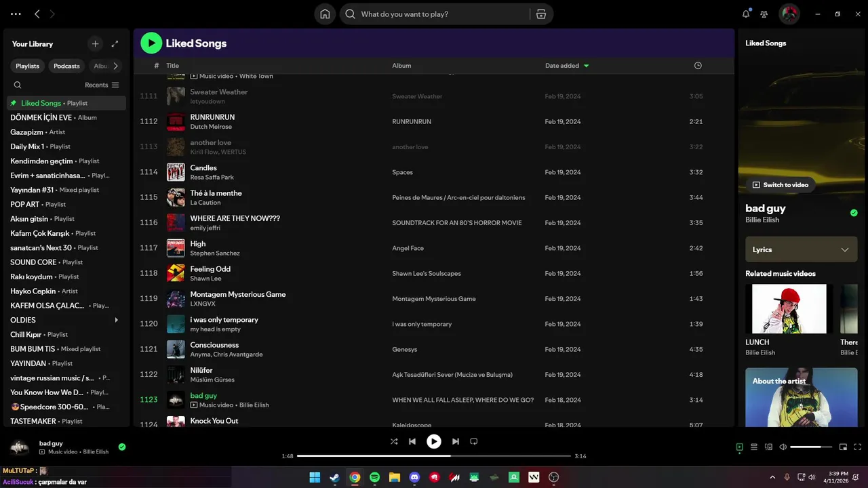Open LUNCH music video thumbnail
Viewport: 868px width, 488px height.
pos(789,308)
